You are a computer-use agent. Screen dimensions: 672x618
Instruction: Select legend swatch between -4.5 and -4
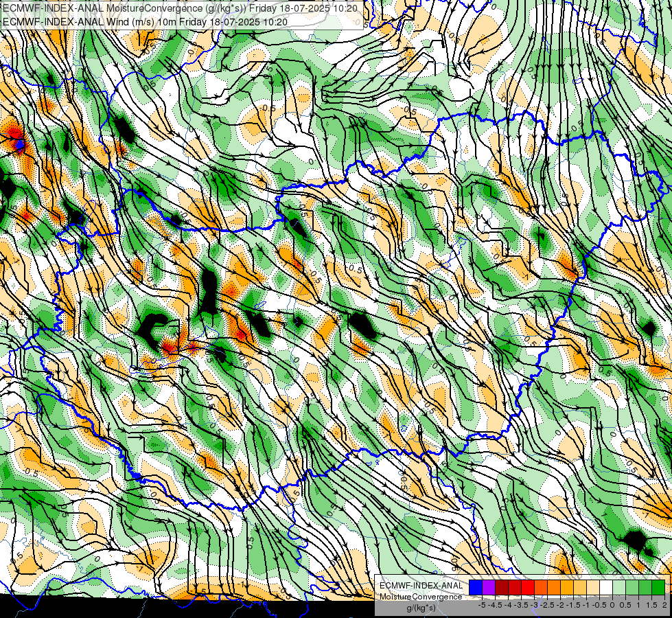502,587
